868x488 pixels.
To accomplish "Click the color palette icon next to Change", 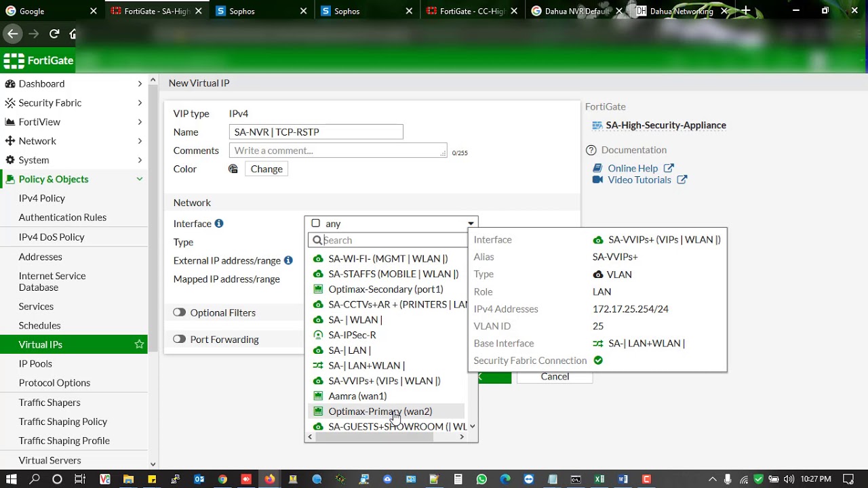I will click(233, 169).
